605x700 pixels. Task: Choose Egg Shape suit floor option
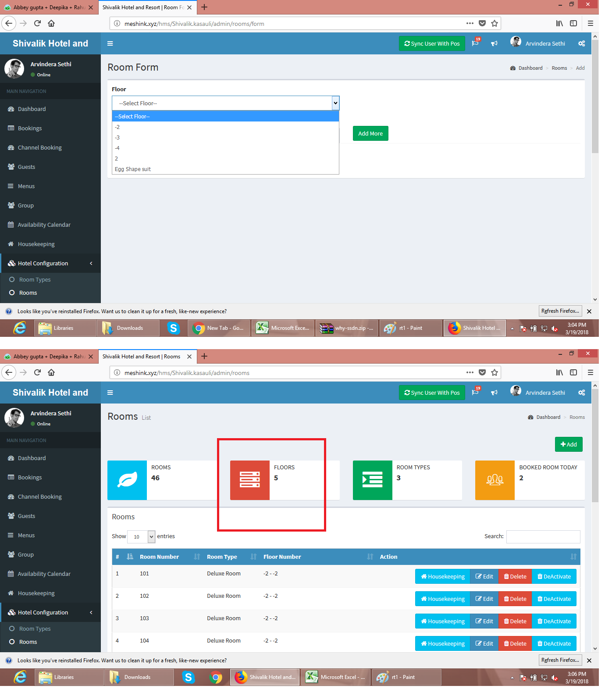point(225,169)
